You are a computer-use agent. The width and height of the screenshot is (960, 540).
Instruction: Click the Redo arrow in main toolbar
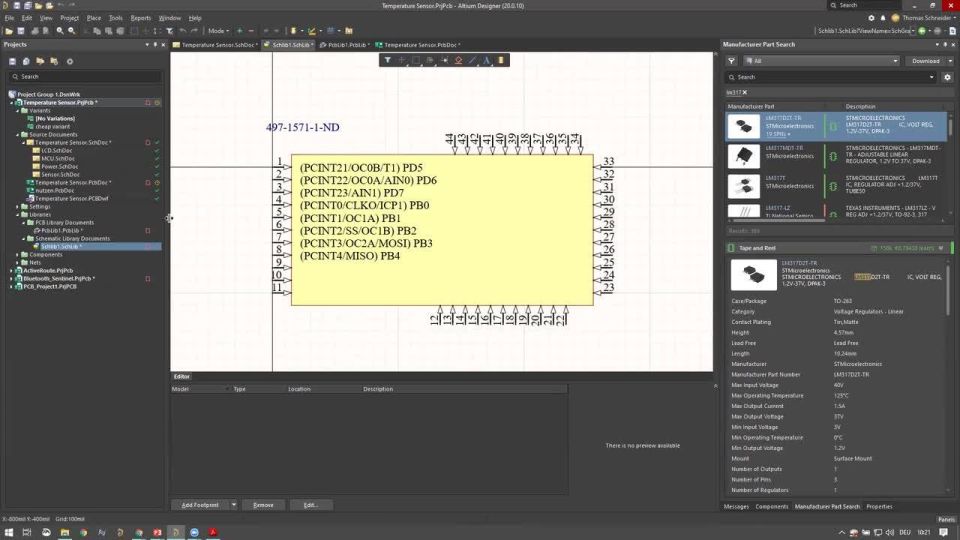(x=194, y=31)
